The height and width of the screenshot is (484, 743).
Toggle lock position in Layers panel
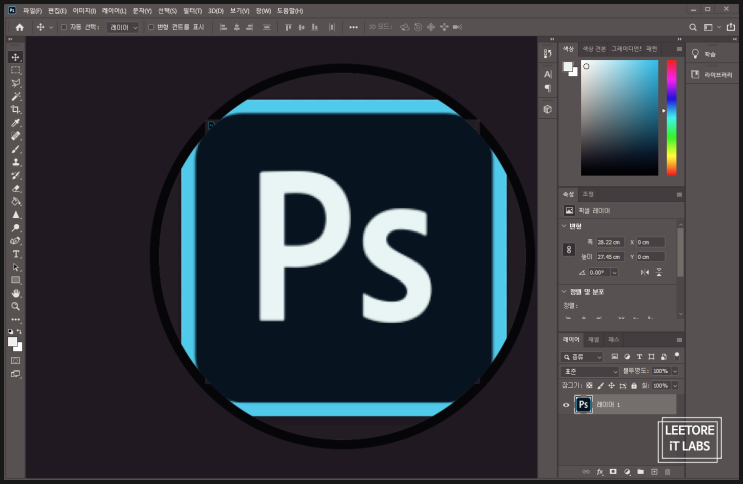point(612,386)
